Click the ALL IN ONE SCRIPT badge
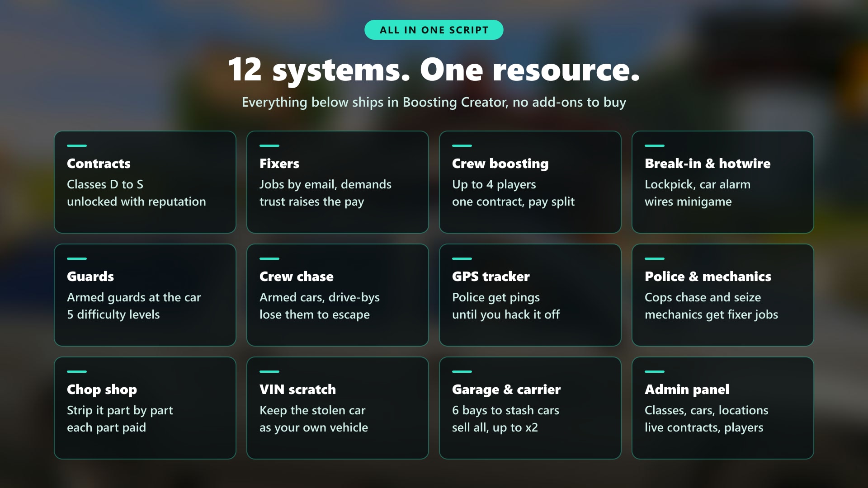This screenshot has height=488, width=868. (434, 30)
